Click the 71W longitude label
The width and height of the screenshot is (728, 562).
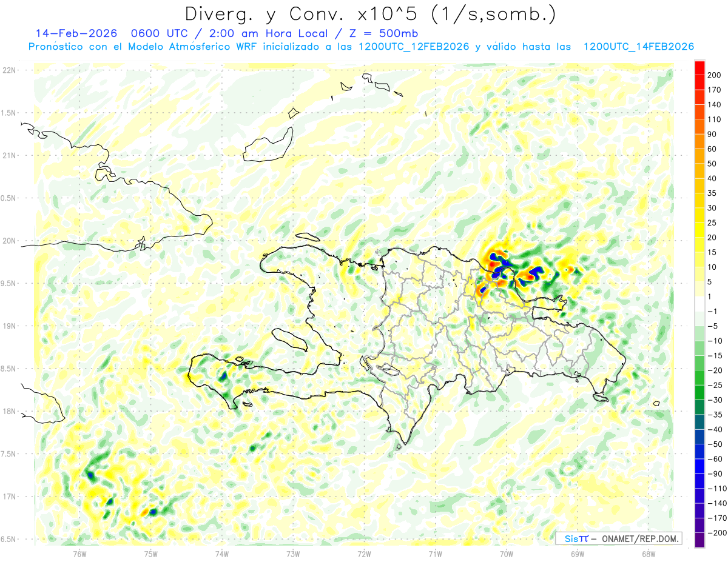[x=435, y=554]
